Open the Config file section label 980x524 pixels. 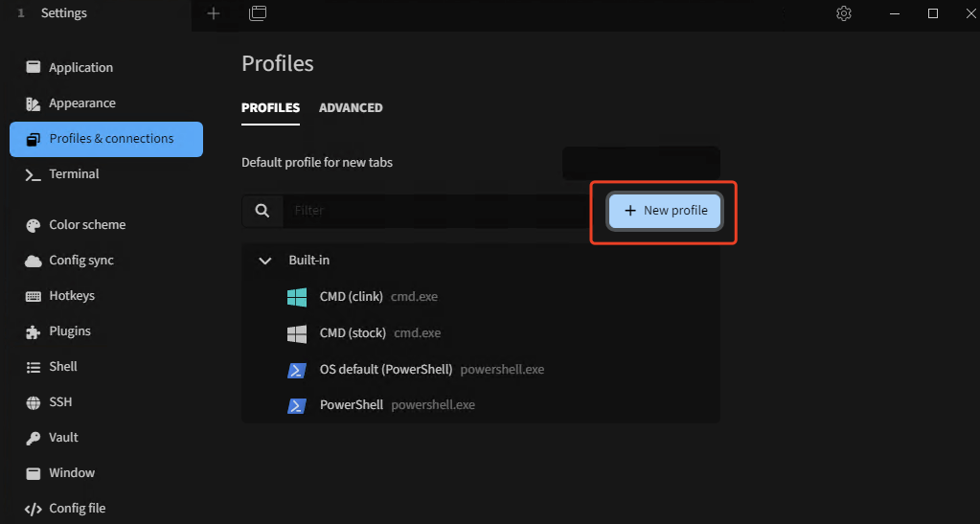point(78,509)
